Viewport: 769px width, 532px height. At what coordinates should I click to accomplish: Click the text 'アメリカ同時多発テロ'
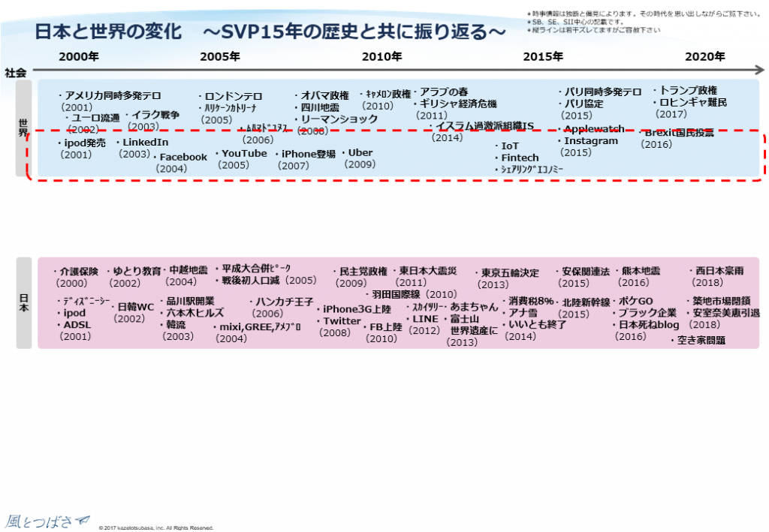click(113, 95)
